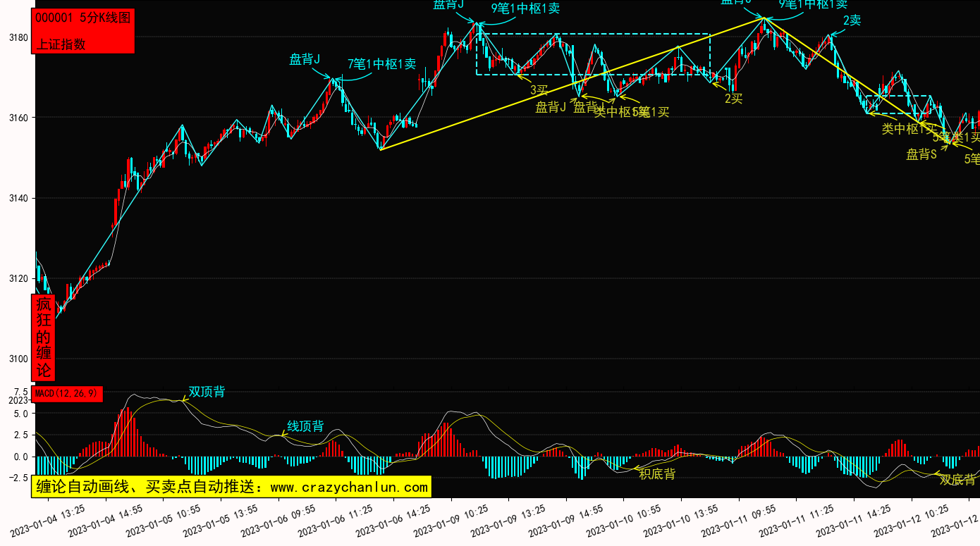This screenshot has width=980, height=546.
Task: Click the 双底背 MACD annotation
Action: (958, 480)
